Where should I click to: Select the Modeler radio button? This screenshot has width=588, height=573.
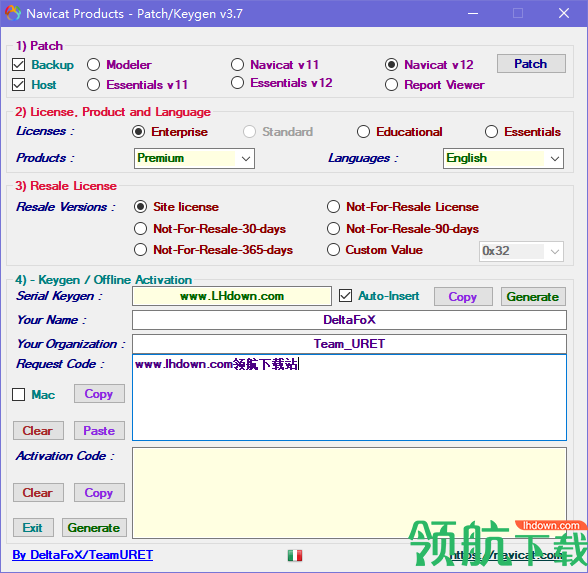tap(93, 65)
